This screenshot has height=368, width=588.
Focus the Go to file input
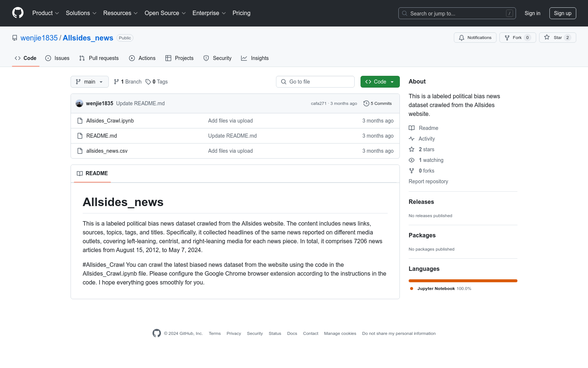[x=315, y=82]
